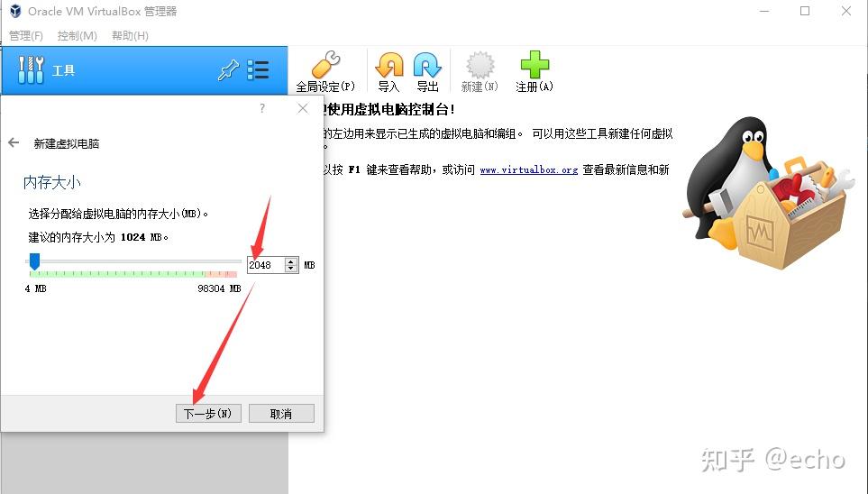Image resolution: width=868 pixels, height=494 pixels.
Task: Close the VirtualBox manager window
Action: (x=845, y=11)
